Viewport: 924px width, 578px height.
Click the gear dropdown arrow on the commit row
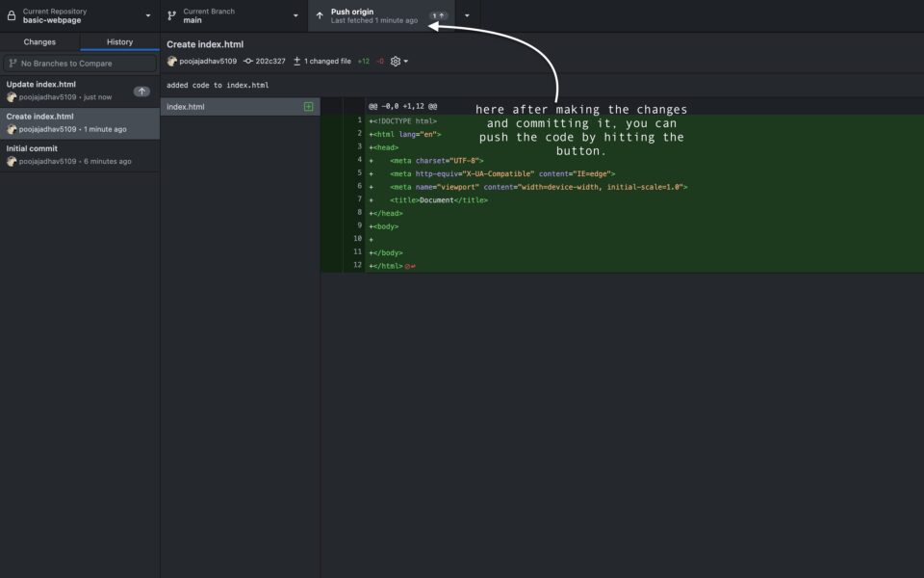tap(404, 60)
